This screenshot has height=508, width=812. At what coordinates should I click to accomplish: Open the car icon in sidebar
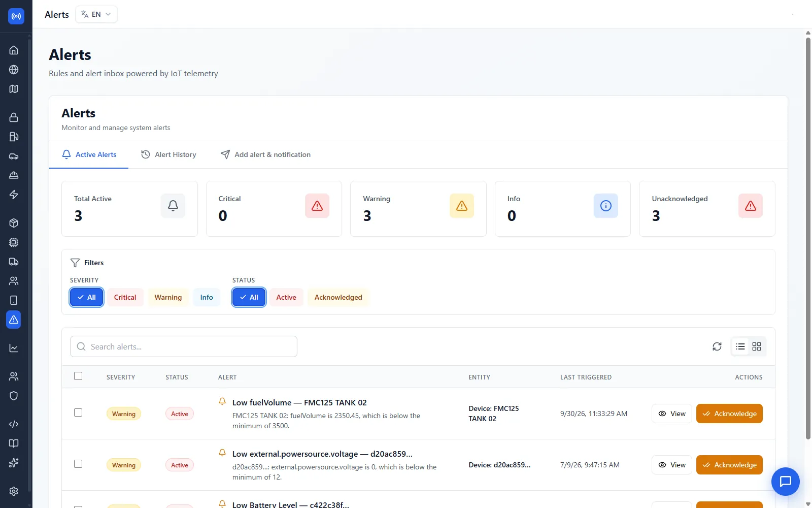(x=14, y=156)
